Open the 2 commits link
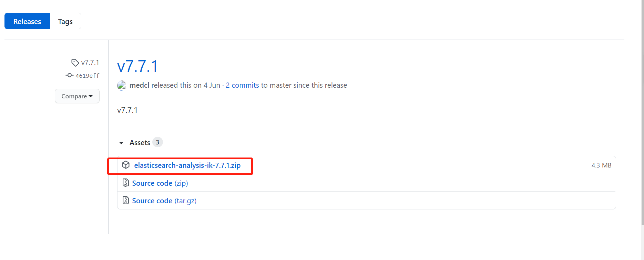This screenshot has height=260, width=644. 242,85
